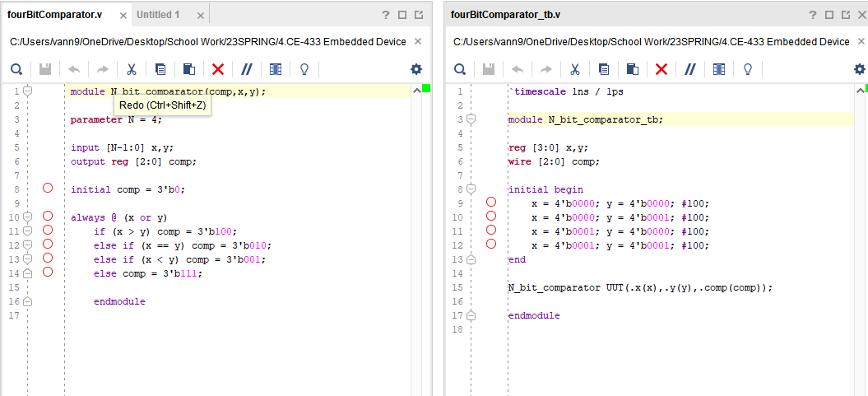Switch to the Untitled 1 tab
The height and width of the screenshot is (396, 868).
coord(159,15)
